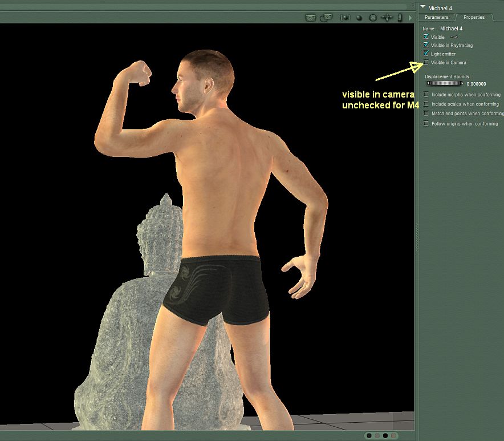
Task: Click the round textured disc toolbar icon
Action: (x=373, y=18)
